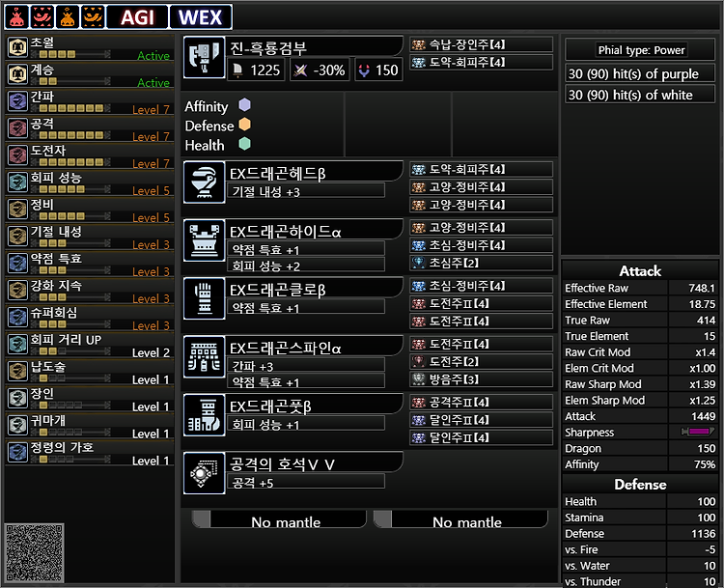The image size is (724, 588).
Task: Select the EX드래곤풋β leg armor icon
Action: (x=204, y=415)
